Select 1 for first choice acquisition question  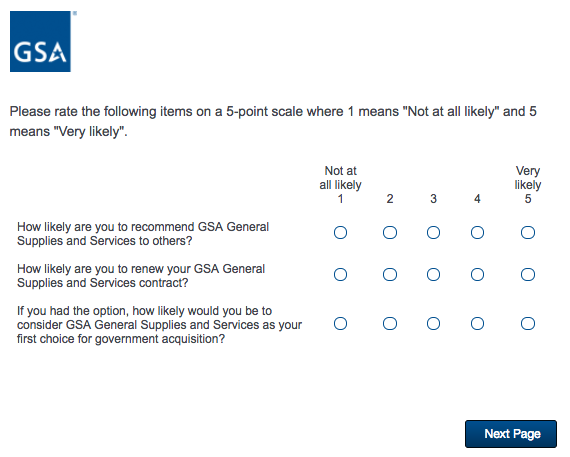pos(340,324)
